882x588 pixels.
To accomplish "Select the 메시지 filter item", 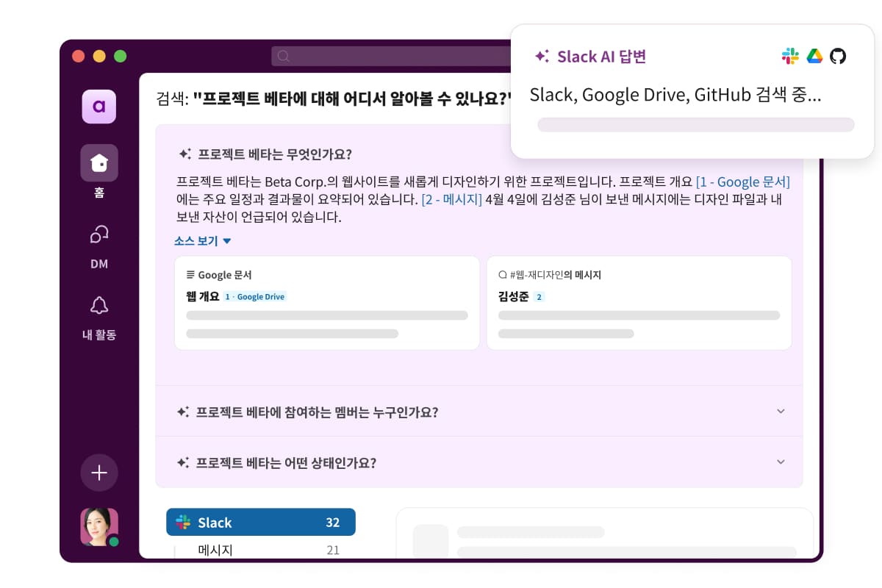I will click(215, 550).
